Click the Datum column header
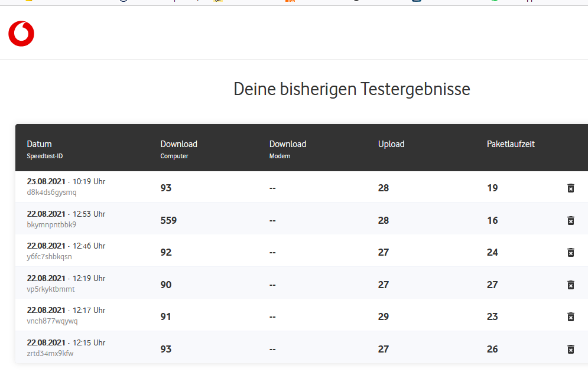 [x=40, y=144]
